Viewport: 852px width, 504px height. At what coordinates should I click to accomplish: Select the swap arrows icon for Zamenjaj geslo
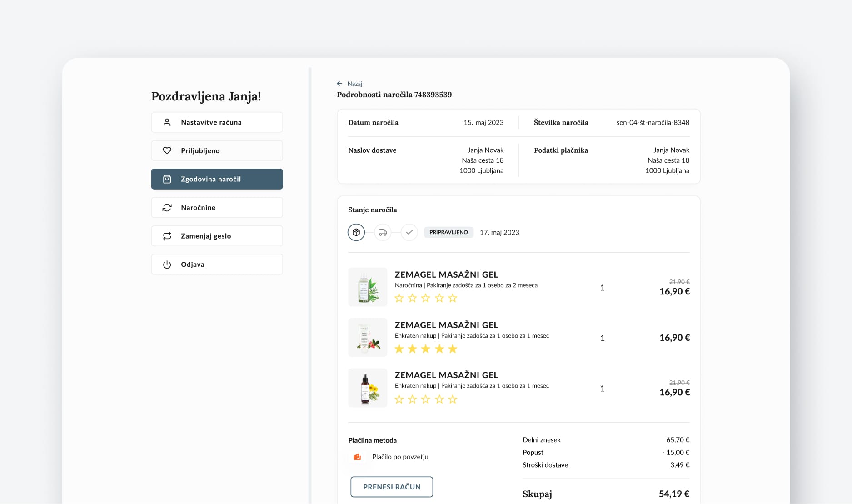167,236
